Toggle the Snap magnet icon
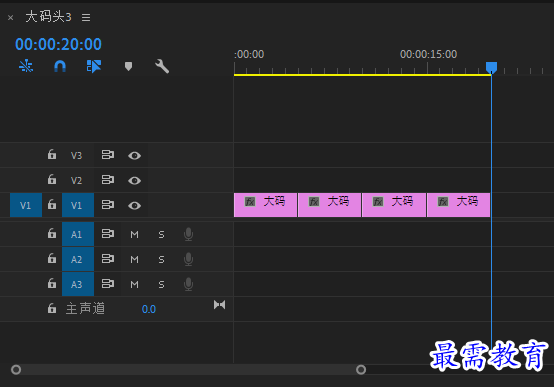The image size is (554, 387). [60, 66]
